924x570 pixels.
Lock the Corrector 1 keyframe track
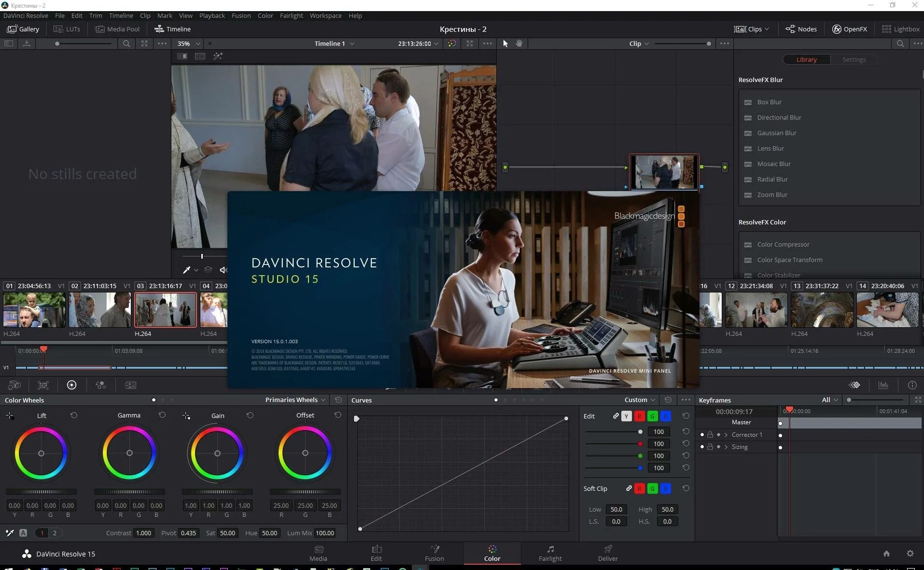(x=710, y=435)
